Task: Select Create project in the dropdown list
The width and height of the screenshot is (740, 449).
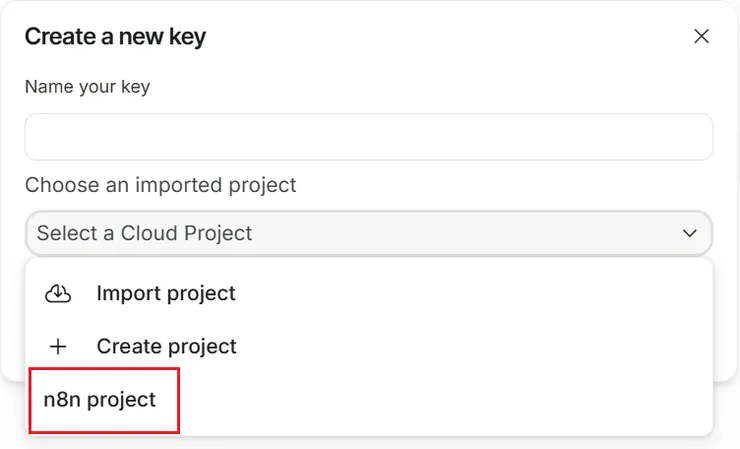Action: [165, 347]
